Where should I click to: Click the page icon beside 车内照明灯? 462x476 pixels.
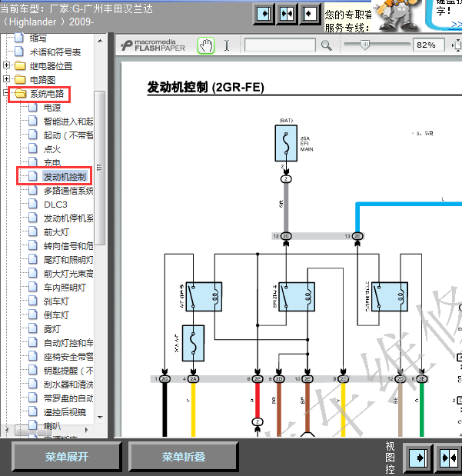(33, 287)
